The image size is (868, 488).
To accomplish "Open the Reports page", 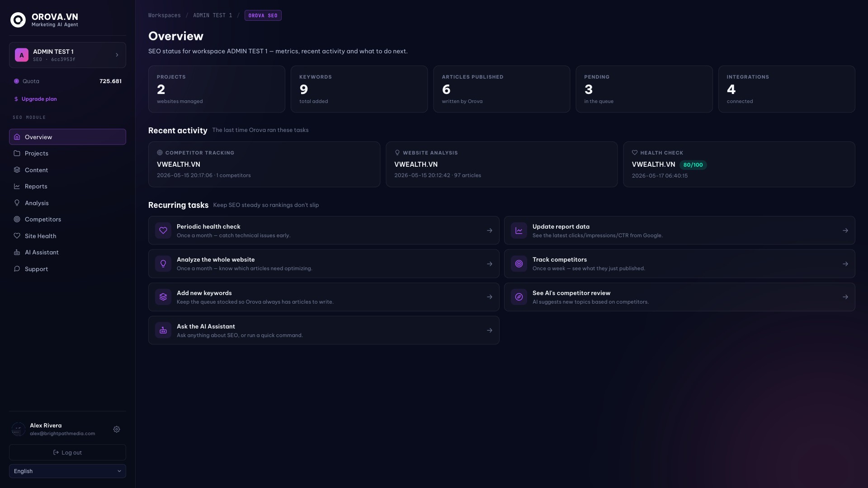I will coord(67,186).
